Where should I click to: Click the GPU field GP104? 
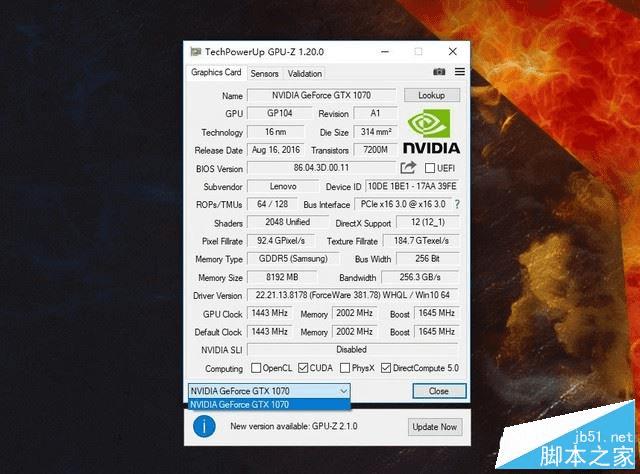(280, 113)
